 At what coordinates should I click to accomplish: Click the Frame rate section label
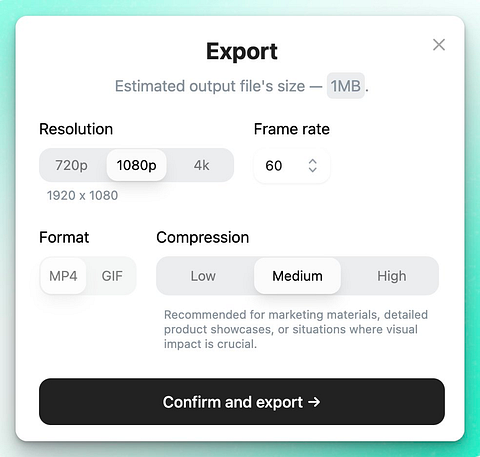pyautogui.click(x=292, y=129)
